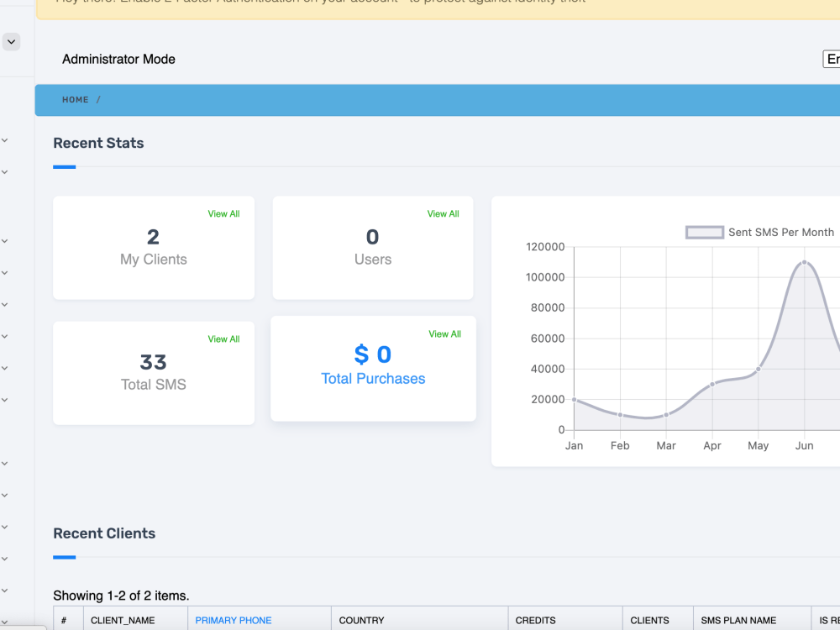Click the May data point on chart
Viewport: 840px width, 630px height.
758,369
